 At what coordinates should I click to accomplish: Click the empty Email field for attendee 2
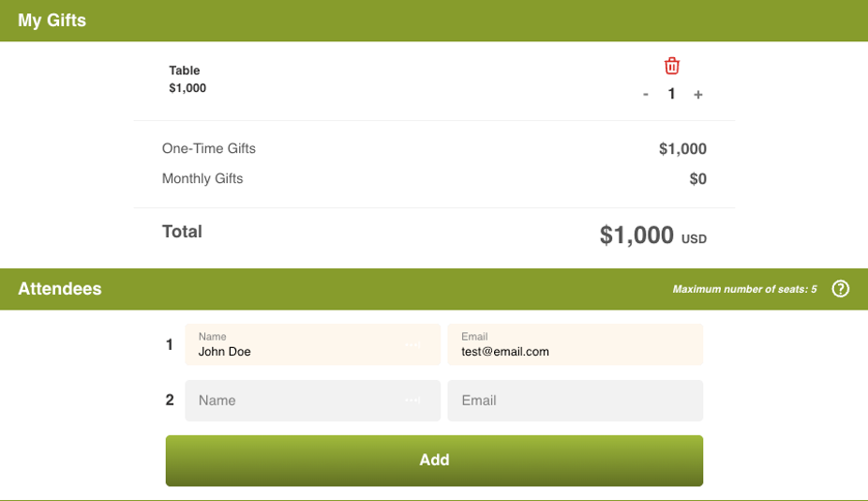[575, 401]
